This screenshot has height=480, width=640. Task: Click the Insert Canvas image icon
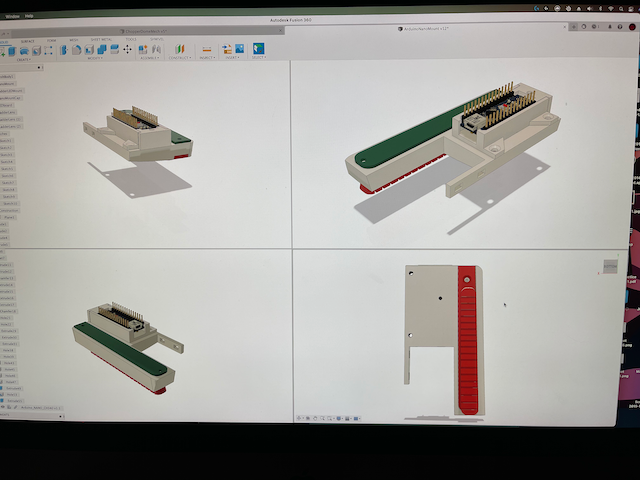[x=240, y=49]
